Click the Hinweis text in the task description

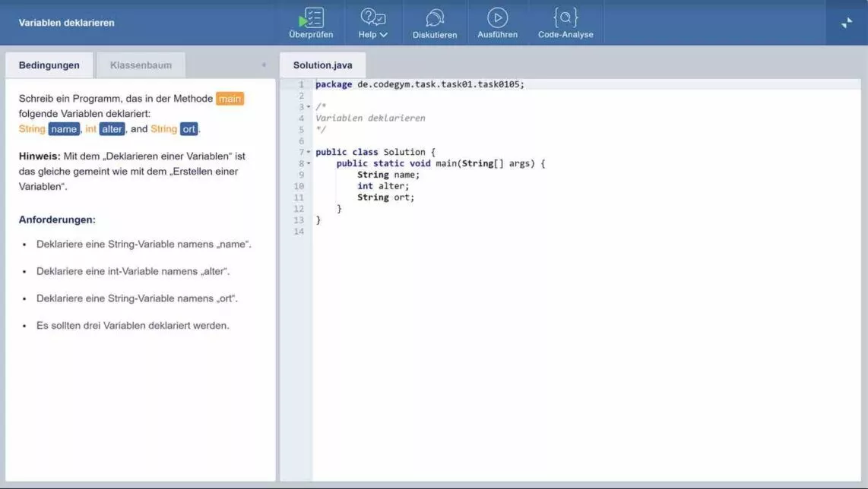pyautogui.click(x=132, y=172)
